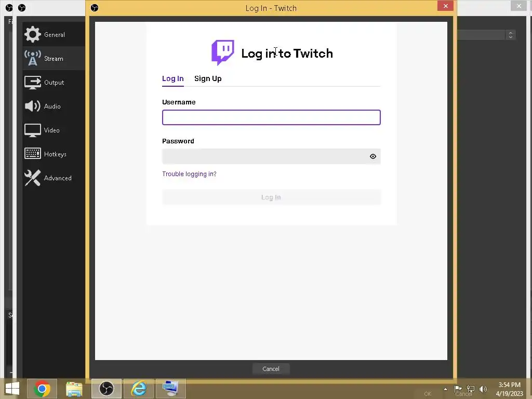
Task: Click the purple-tinted Log In submit button
Action: coord(271,197)
